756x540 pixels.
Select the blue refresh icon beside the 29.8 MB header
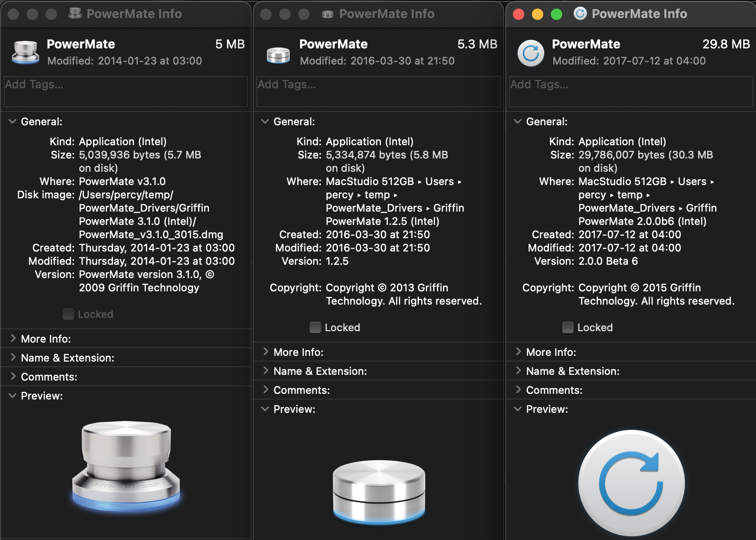click(x=531, y=53)
